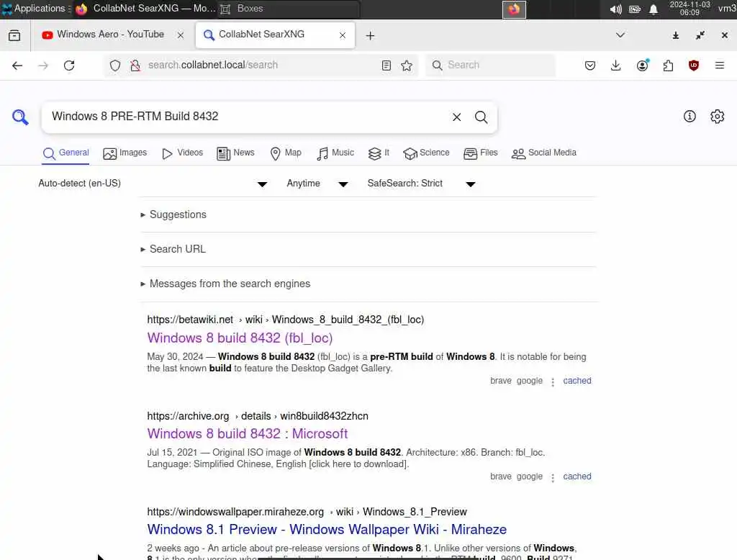The width and height of the screenshot is (737, 560).
Task: Go forward to next page
Action: coord(43,66)
